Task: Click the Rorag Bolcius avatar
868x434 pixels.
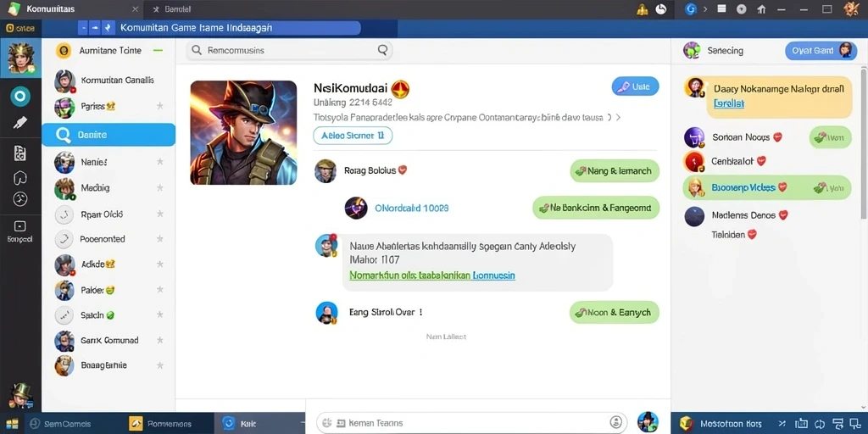Action: [325, 170]
